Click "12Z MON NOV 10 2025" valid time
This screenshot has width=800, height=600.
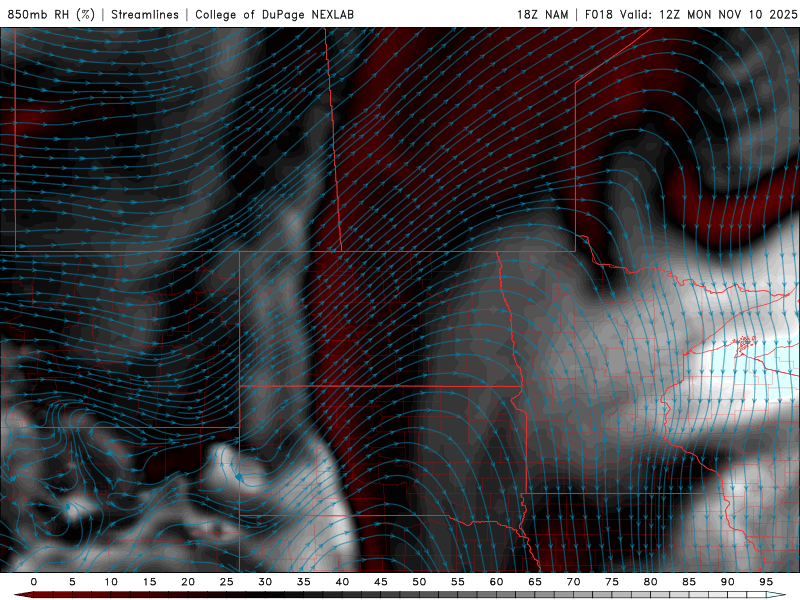[x=728, y=14]
